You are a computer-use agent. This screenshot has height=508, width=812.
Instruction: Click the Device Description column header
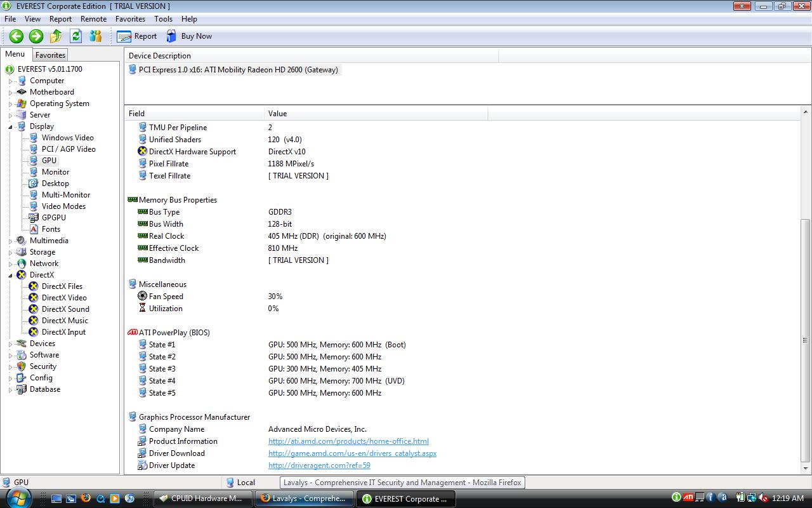(x=311, y=56)
